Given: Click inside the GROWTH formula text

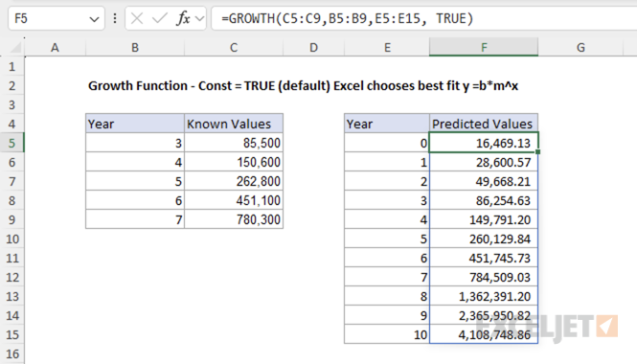Looking at the screenshot, I should 348,18.
